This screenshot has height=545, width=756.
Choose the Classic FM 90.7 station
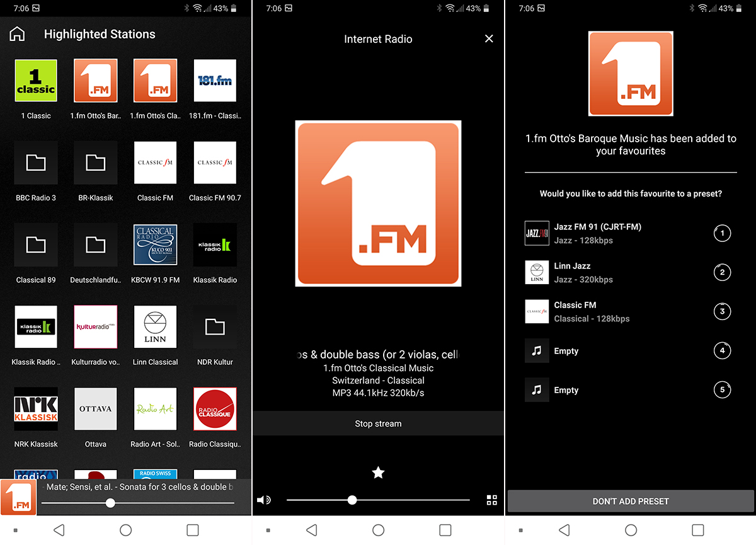click(x=215, y=163)
